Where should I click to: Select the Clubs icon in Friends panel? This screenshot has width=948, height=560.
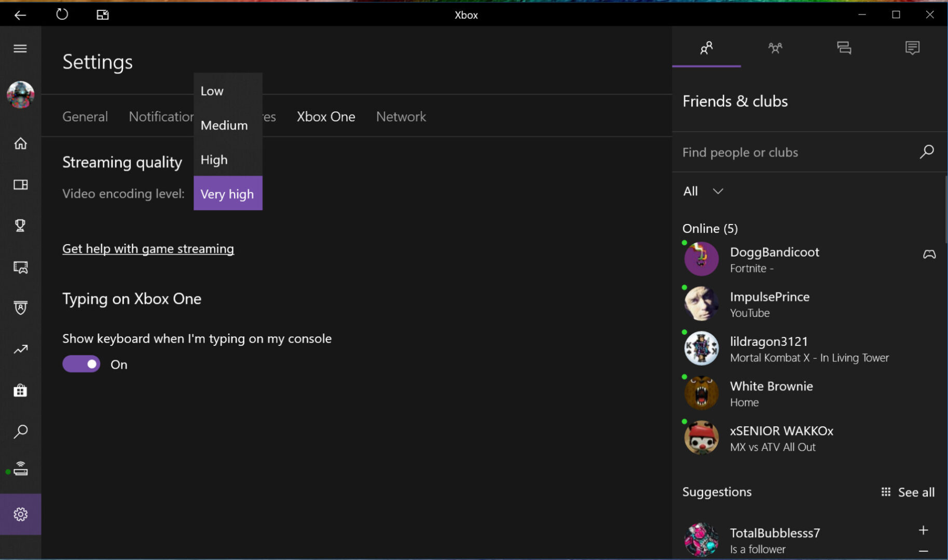click(775, 48)
